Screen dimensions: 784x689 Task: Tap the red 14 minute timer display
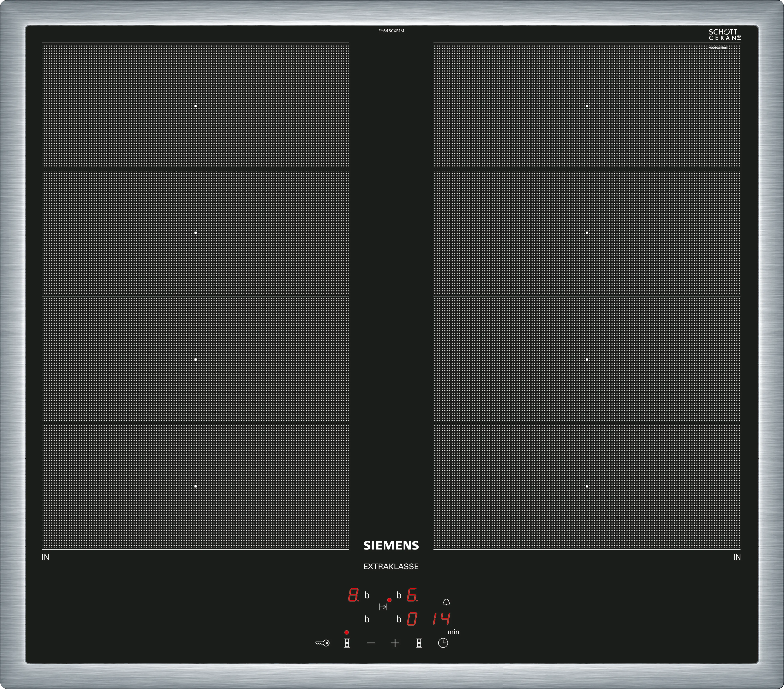click(x=441, y=618)
